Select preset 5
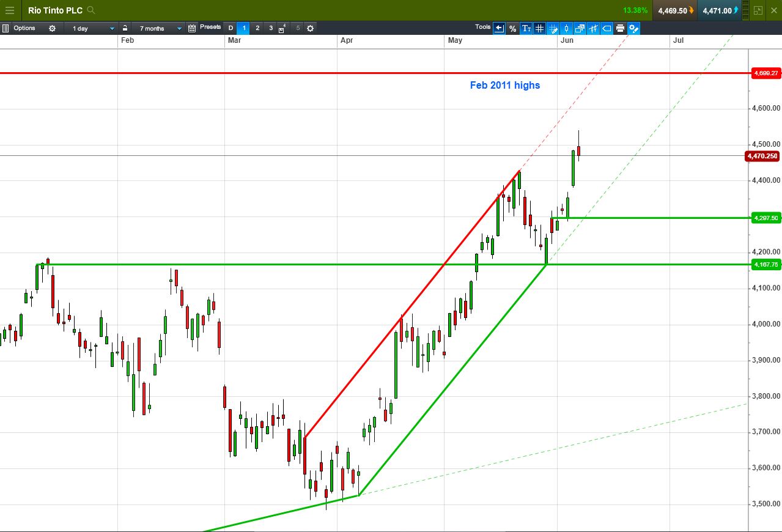This screenshot has width=782, height=532. point(298,28)
